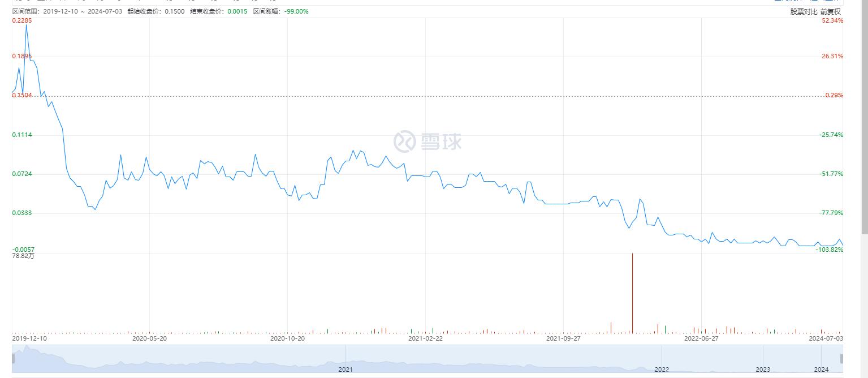Grab the right handle of range slider
Screen dimensions: 868x378
click(x=841, y=358)
